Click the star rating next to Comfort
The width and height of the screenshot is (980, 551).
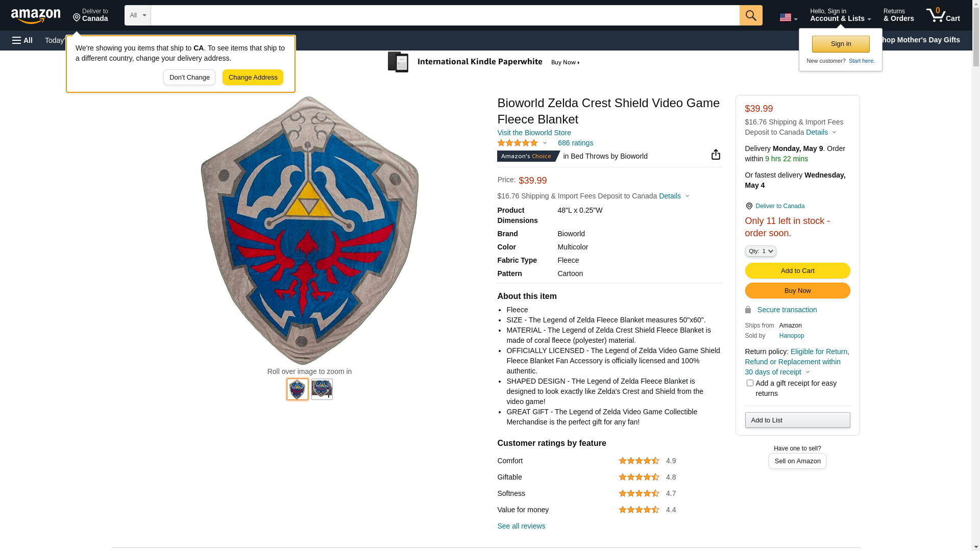[639, 461]
